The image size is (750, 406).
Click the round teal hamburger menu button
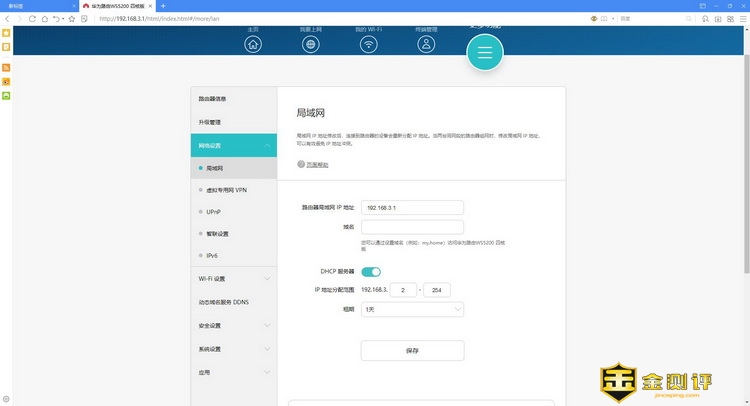tap(485, 54)
